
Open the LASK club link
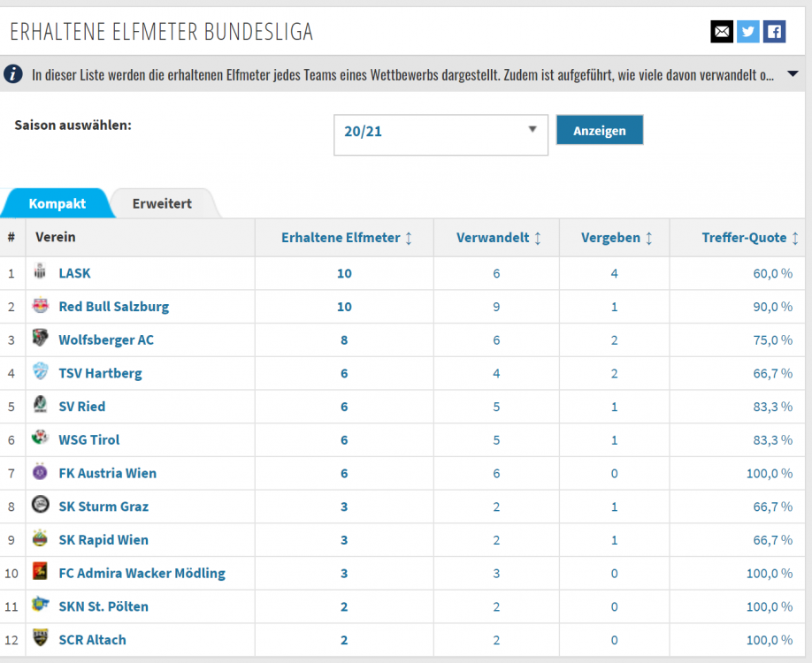click(x=74, y=273)
